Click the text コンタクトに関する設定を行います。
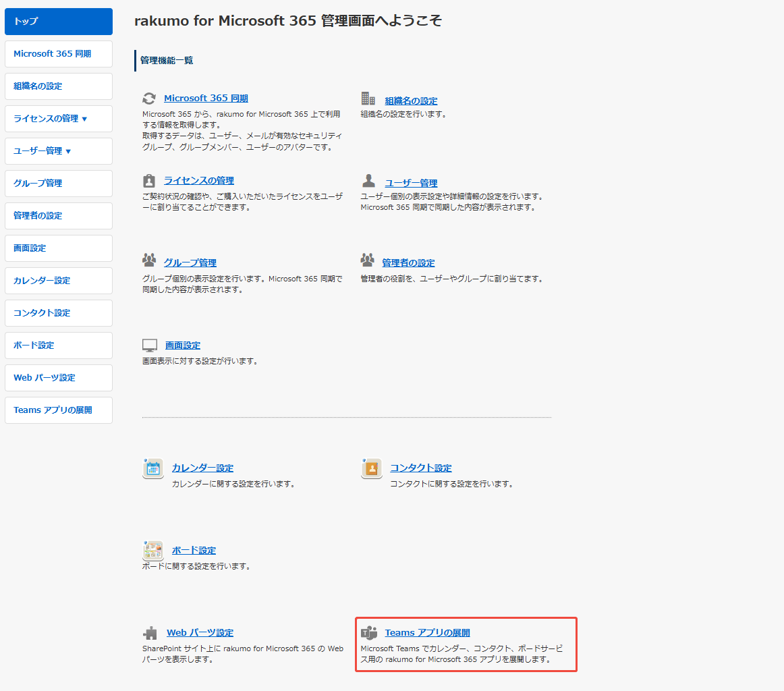784x691 pixels. [x=453, y=484]
